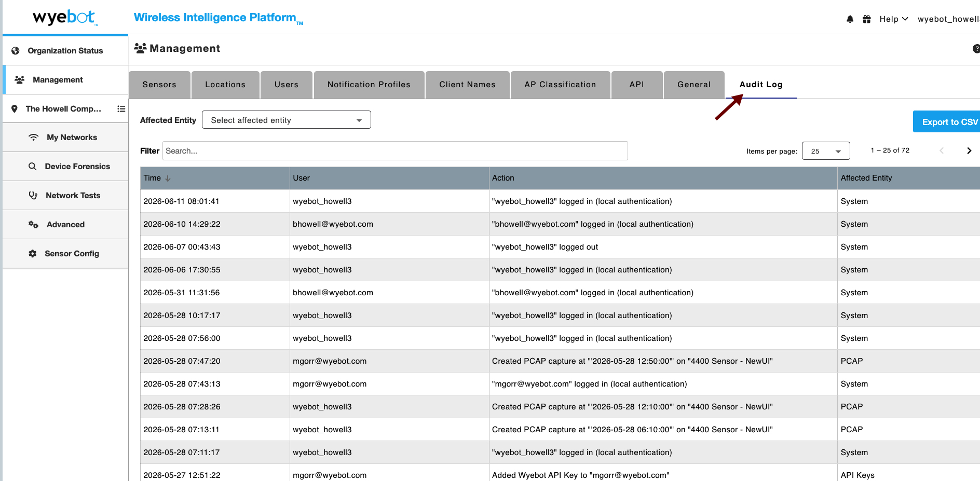Viewport: 980px width, 481px height.
Task: Click mgorr@wyebot.com in 07:43:13 row
Action: [x=330, y=384]
